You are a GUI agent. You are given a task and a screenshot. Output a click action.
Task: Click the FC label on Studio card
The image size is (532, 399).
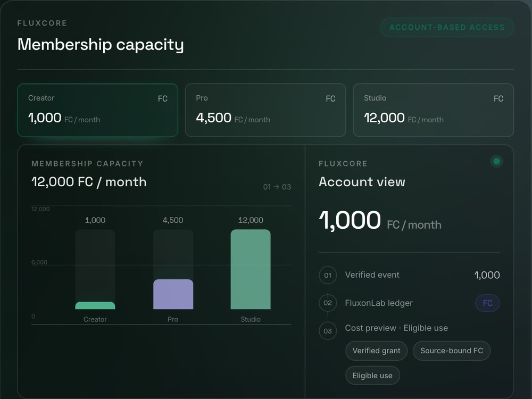pos(498,99)
